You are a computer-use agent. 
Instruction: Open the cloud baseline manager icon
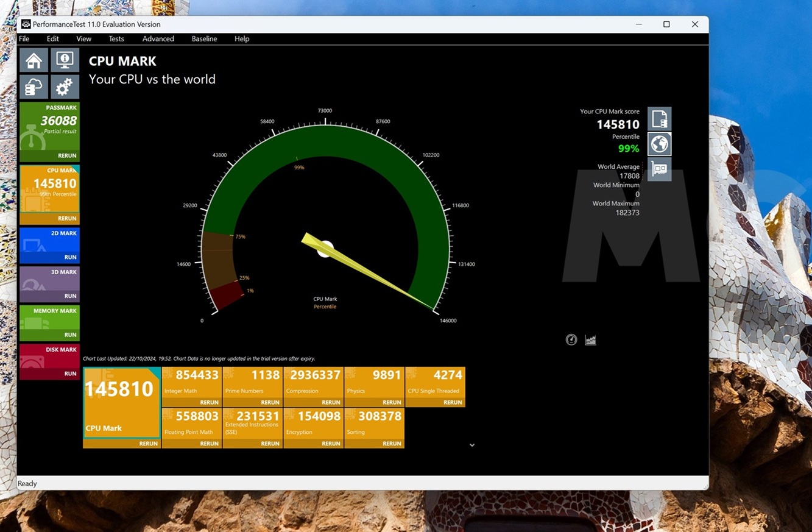pos(34,87)
